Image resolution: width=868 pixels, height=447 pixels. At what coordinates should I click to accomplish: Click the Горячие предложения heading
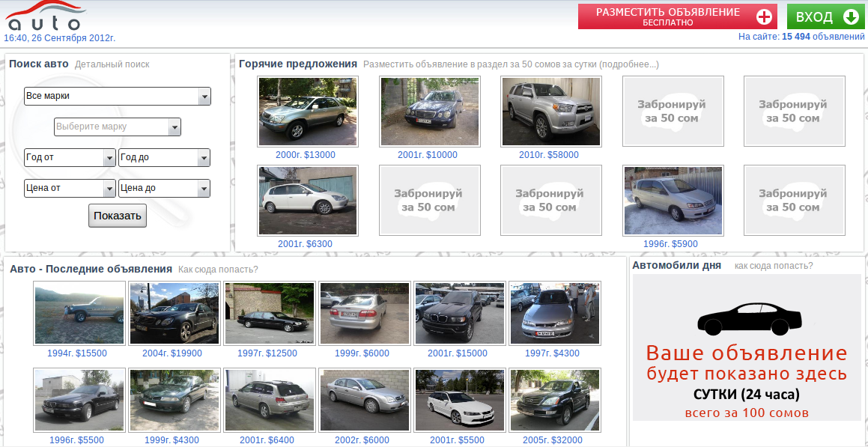pyautogui.click(x=298, y=64)
